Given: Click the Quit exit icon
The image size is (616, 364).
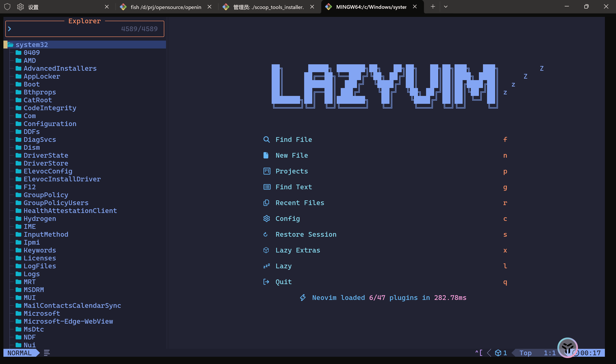Looking at the screenshot, I should pos(266,282).
